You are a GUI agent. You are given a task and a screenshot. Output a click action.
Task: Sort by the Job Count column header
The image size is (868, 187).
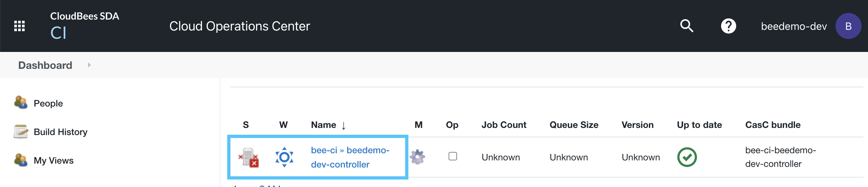(503, 125)
